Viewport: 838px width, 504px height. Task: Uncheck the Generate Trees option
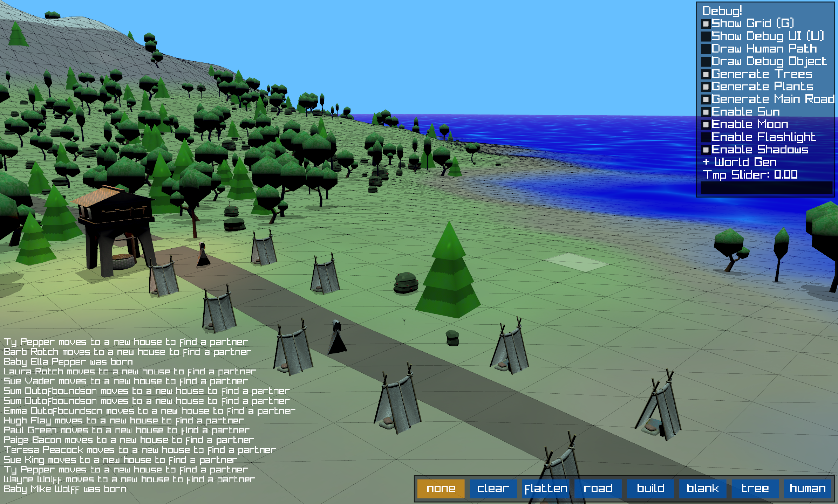pyautogui.click(x=706, y=74)
